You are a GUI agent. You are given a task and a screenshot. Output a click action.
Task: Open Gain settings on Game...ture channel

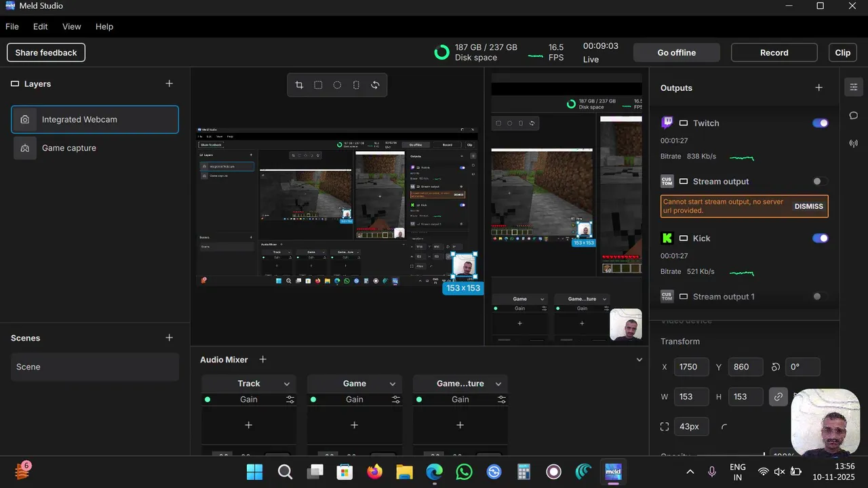[502, 399]
